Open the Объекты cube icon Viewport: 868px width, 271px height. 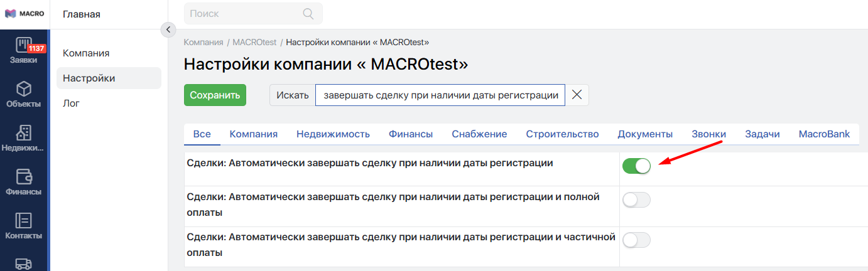tap(24, 88)
